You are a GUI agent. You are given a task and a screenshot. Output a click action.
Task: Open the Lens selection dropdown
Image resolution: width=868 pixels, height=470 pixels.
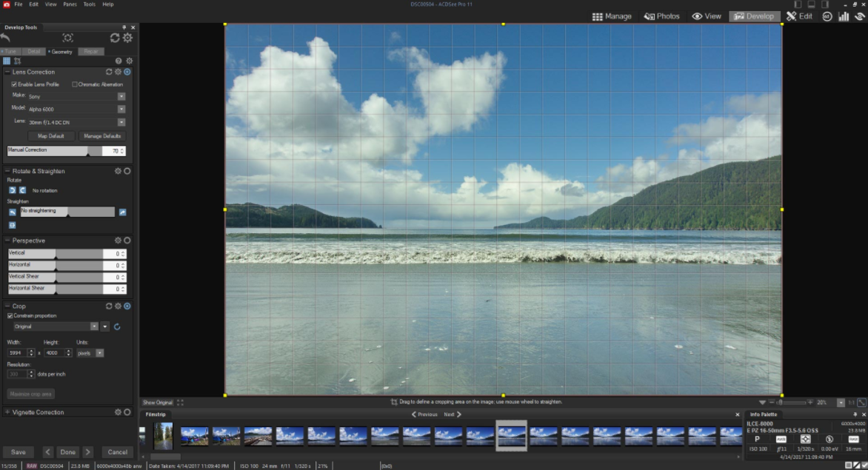click(x=121, y=122)
